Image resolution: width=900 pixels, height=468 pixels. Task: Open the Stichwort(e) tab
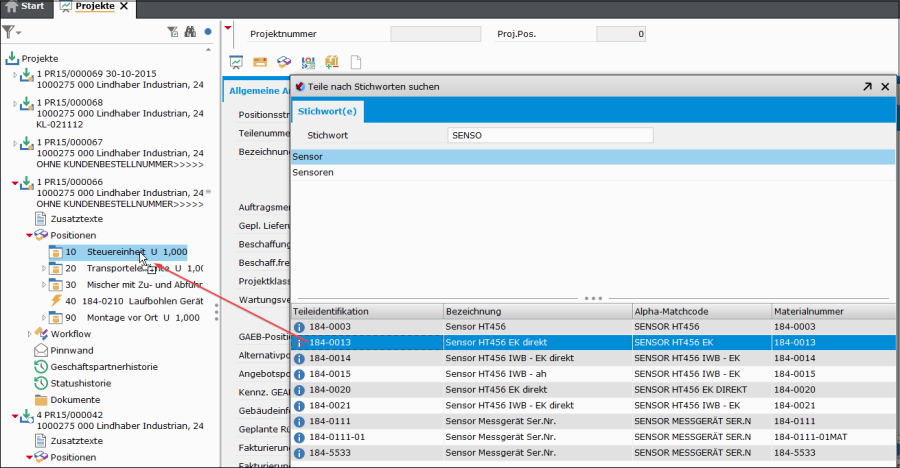(327, 111)
